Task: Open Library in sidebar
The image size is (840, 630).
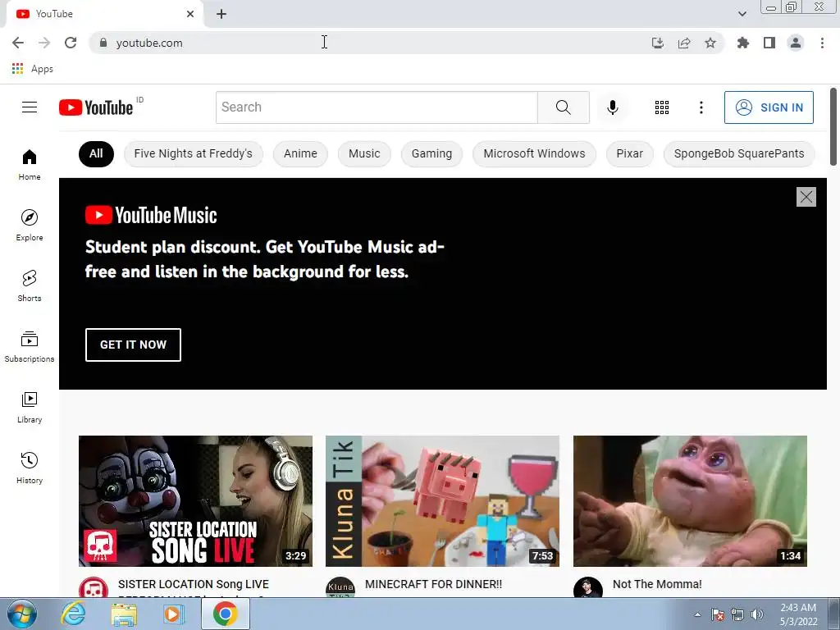Action: click(30, 407)
